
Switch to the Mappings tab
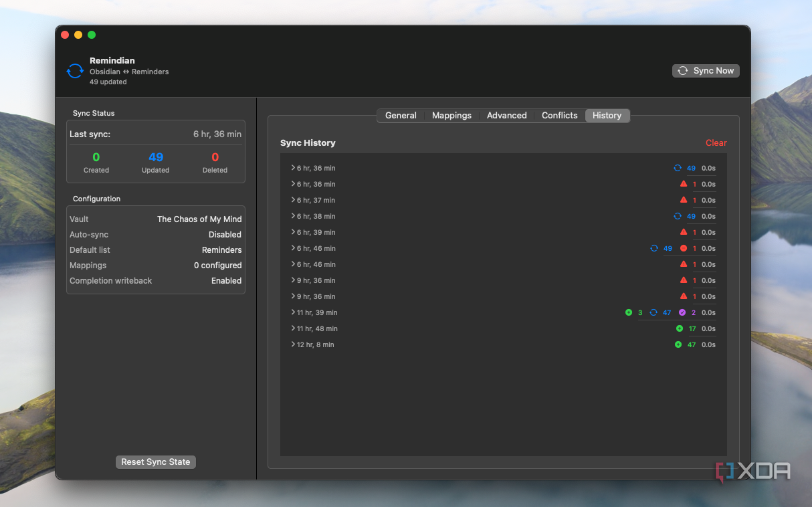[x=451, y=116]
